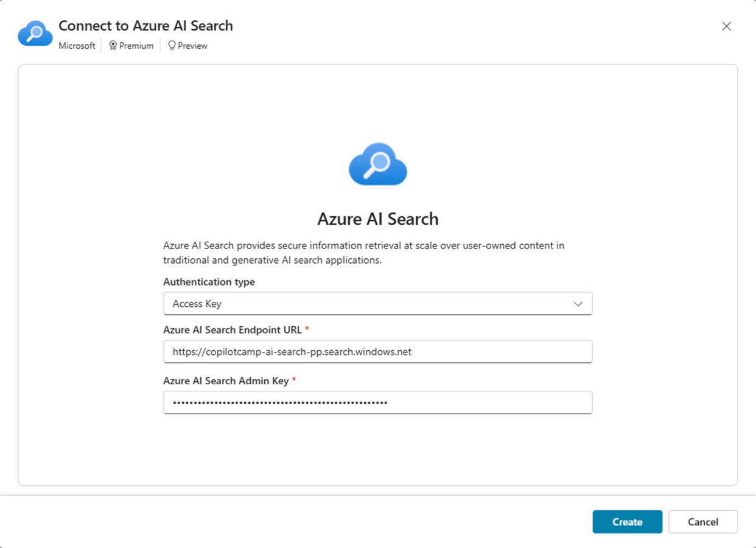The height and width of the screenshot is (548, 756).
Task: Click the Access Key dropdown chevron
Action: coord(578,304)
